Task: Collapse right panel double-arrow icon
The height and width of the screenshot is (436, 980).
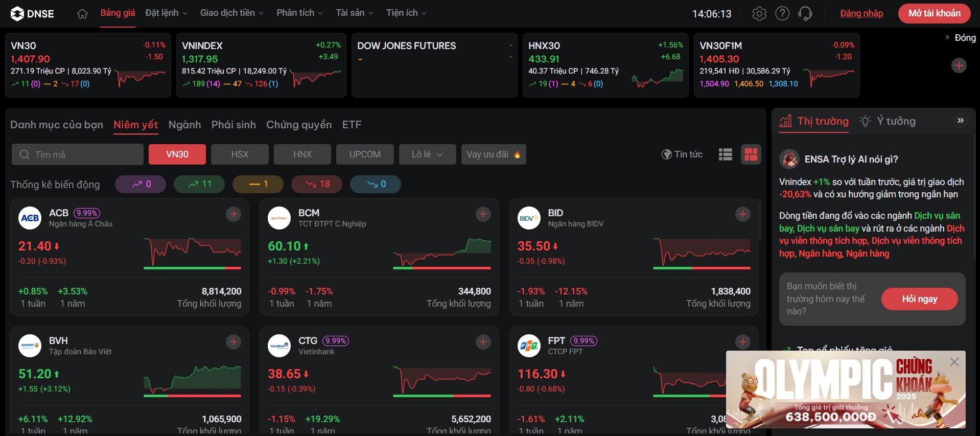Action: coord(961,121)
